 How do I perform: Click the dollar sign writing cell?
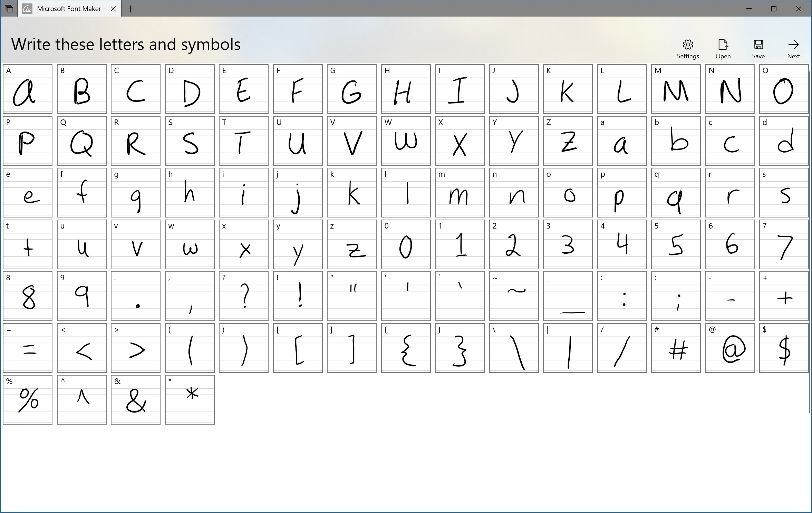click(x=784, y=348)
